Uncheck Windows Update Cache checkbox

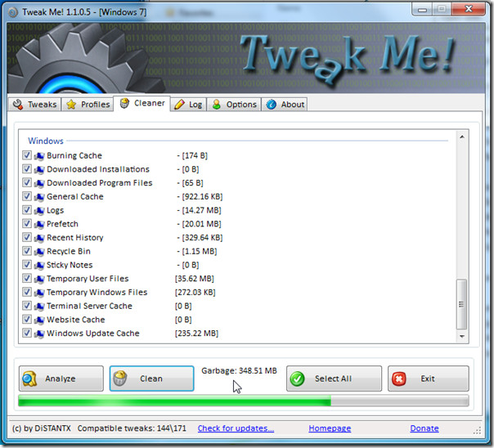27,333
